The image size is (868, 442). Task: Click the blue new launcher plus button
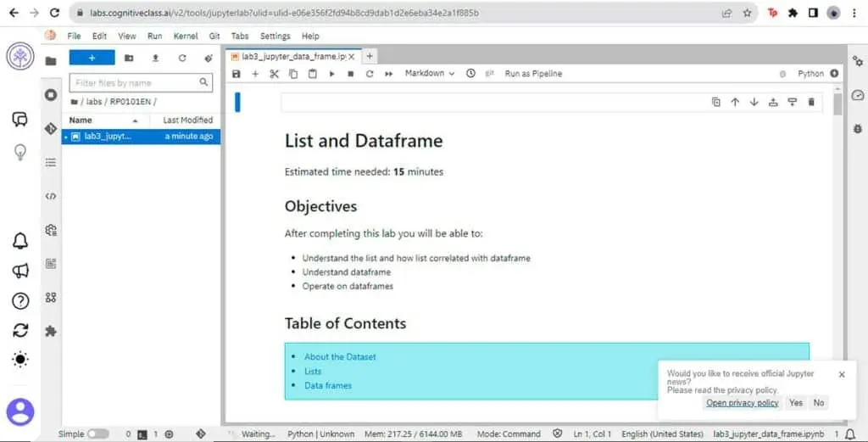click(x=92, y=58)
